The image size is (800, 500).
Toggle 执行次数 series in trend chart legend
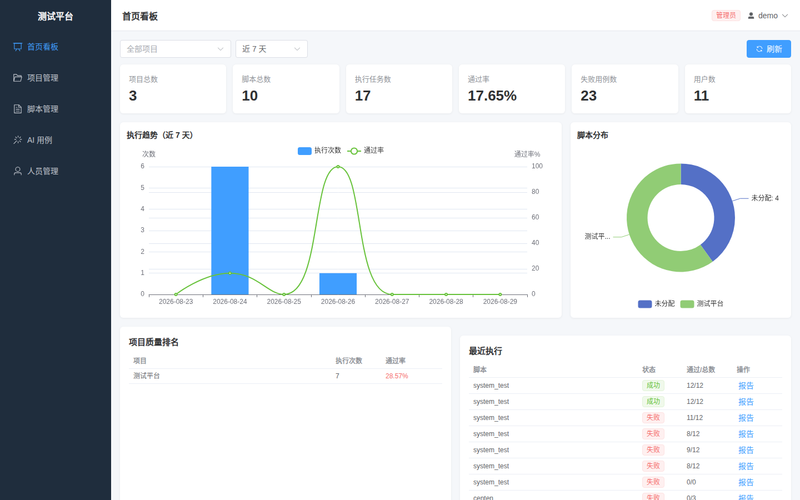(319, 151)
